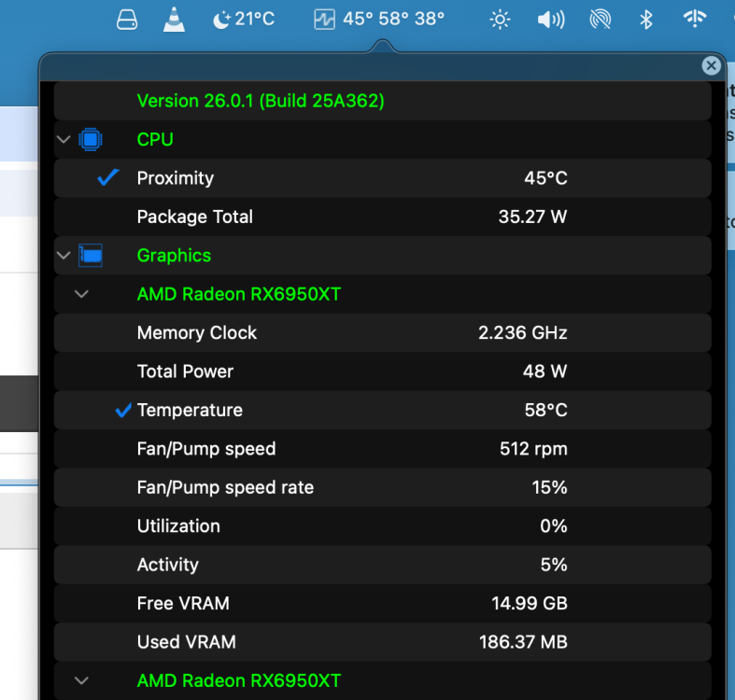The width and height of the screenshot is (735, 700).
Task: Open the brightness sun icon menu
Action: coord(500,20)
